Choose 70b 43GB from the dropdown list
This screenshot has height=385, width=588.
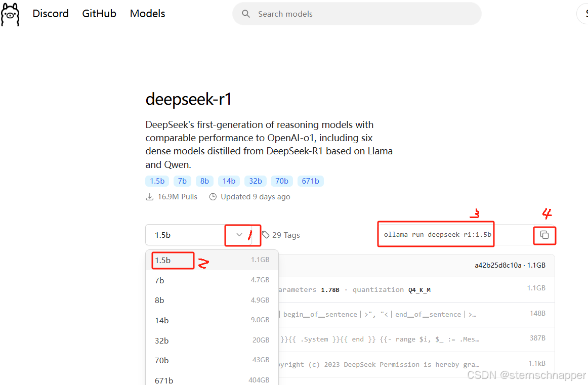212,360
